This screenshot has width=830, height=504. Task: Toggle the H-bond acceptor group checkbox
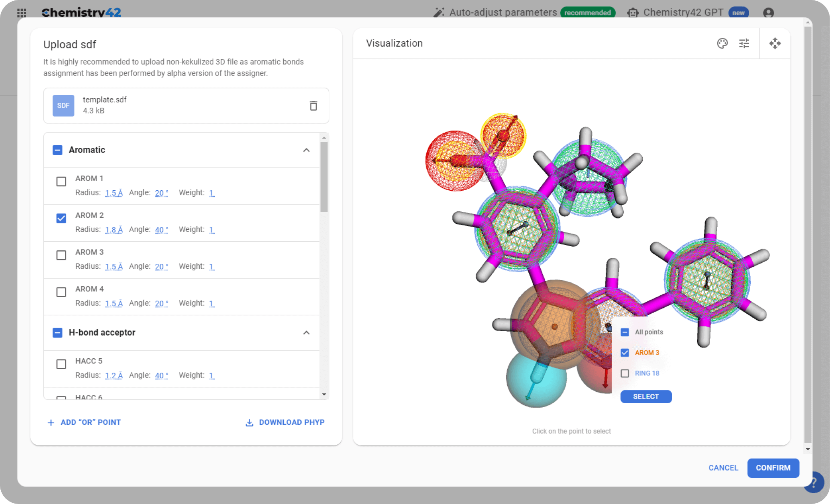click(x=57, y=333)
